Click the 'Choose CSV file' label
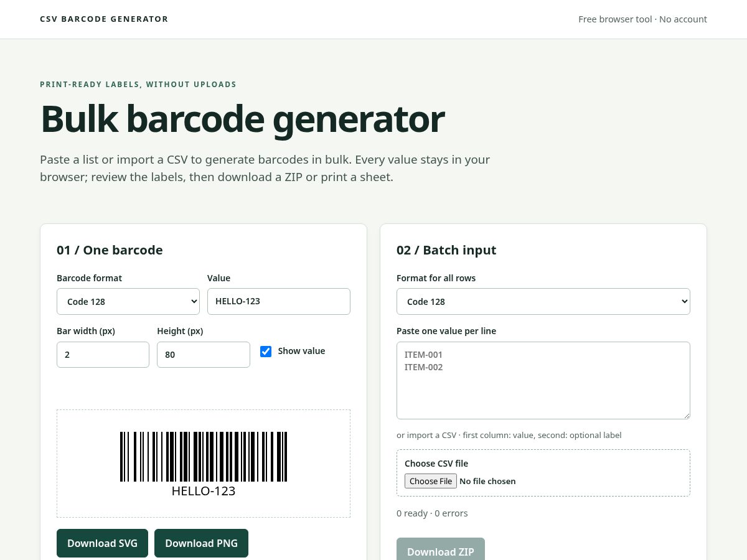Screen dimensions: 747x560 436,464
